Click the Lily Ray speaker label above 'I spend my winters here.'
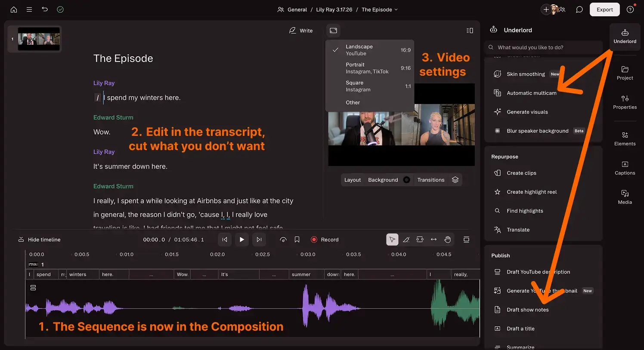644x350 pixels. coord(104,83)
